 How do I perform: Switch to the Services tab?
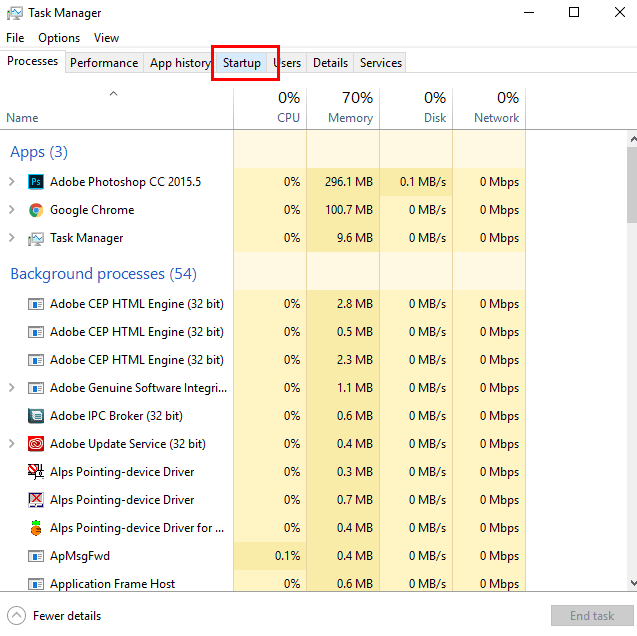(380, 63)
